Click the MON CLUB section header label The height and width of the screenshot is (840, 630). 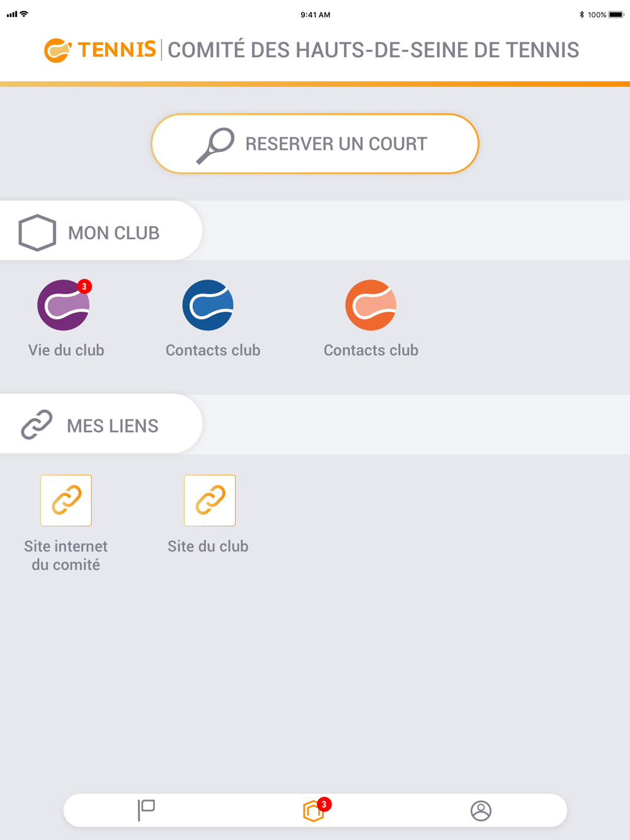point(113,233)
